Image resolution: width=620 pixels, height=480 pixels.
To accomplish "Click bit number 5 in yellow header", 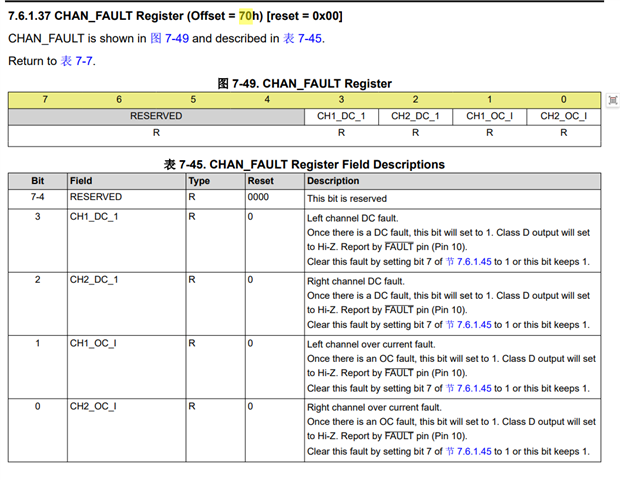I will click(x=193, y=100).
